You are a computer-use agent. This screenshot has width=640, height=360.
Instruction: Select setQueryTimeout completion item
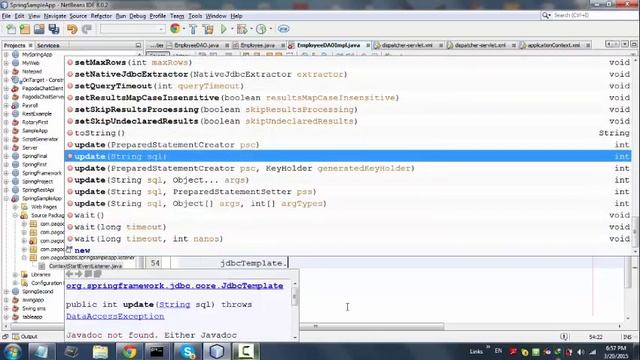(348, 86)
